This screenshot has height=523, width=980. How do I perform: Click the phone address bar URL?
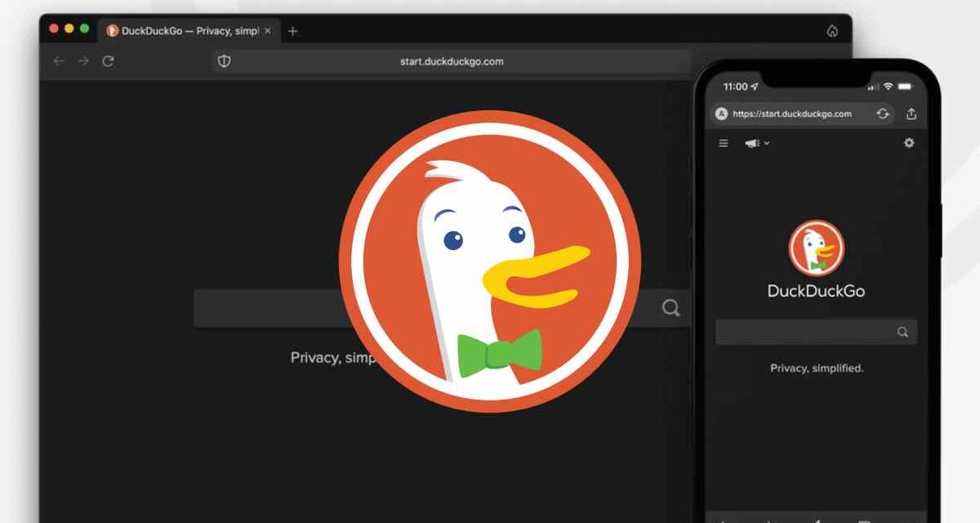(792, 114)
